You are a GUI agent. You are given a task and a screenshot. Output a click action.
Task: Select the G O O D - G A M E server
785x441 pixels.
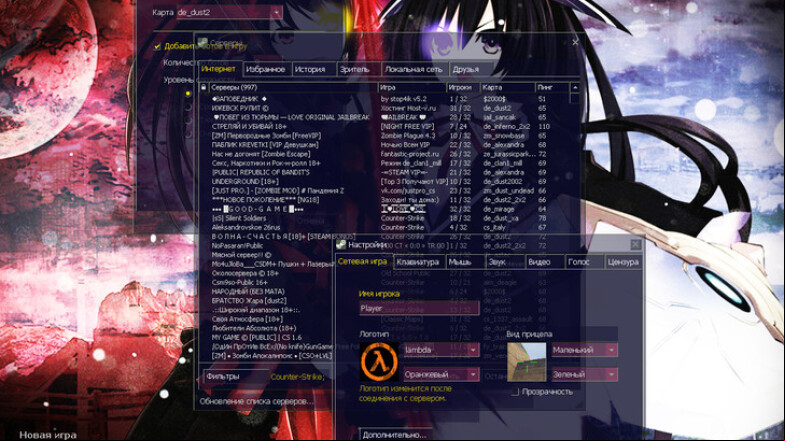pos(384,209)
